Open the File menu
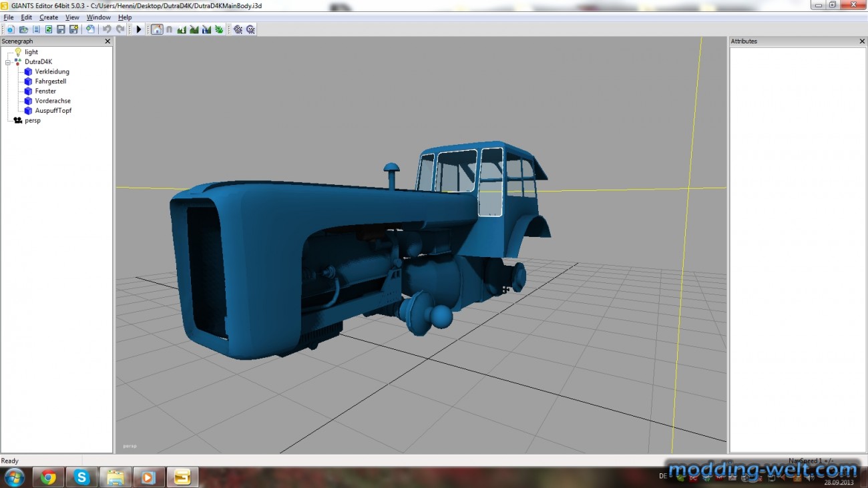This screenshot has width=868, height=488. [x=9, y=17]
